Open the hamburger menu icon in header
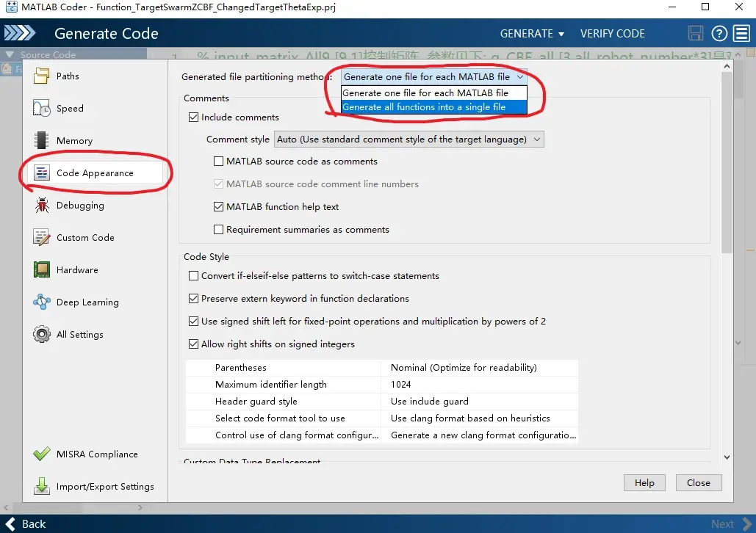The width and height of the screenshot is (756, 533). (741, 33)
